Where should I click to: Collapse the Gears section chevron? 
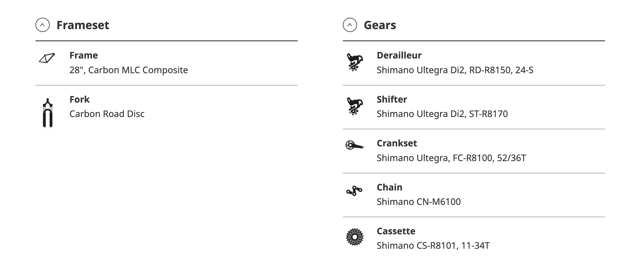tap(350, 25)
